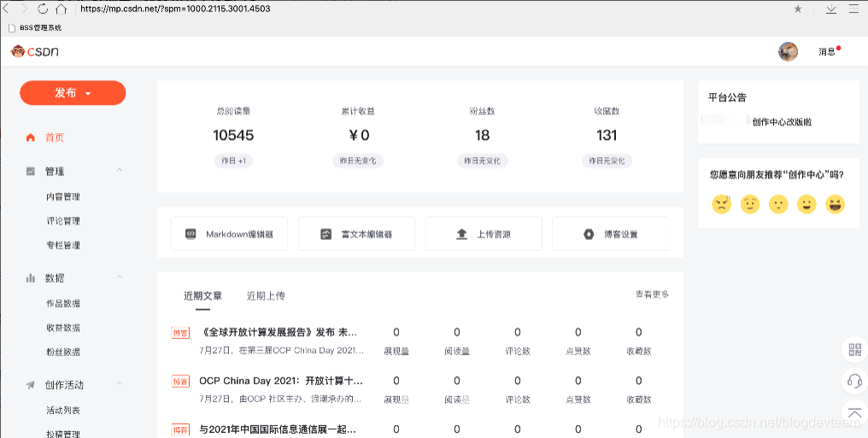Viewport: 868px width, 438px height.
Task: Select the slightly unhappy face rating
Action: point(750,204)
